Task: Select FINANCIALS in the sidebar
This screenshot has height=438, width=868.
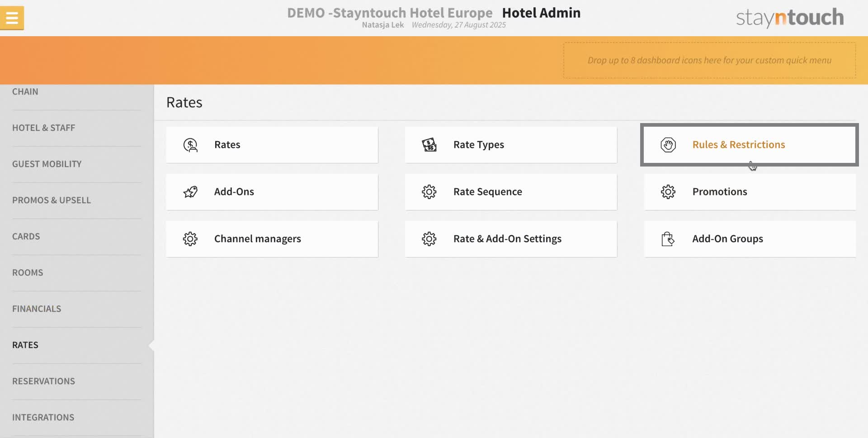Action: 77,309
